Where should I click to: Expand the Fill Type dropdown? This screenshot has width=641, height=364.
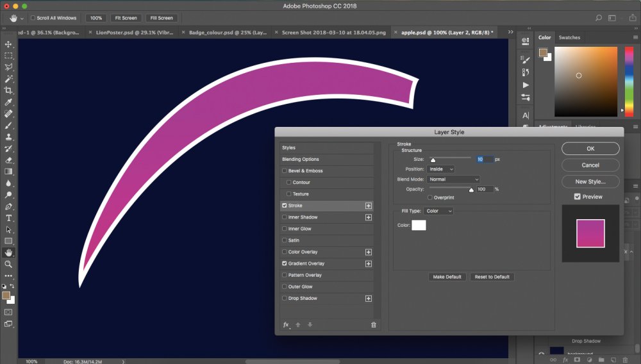click(438, 211)
